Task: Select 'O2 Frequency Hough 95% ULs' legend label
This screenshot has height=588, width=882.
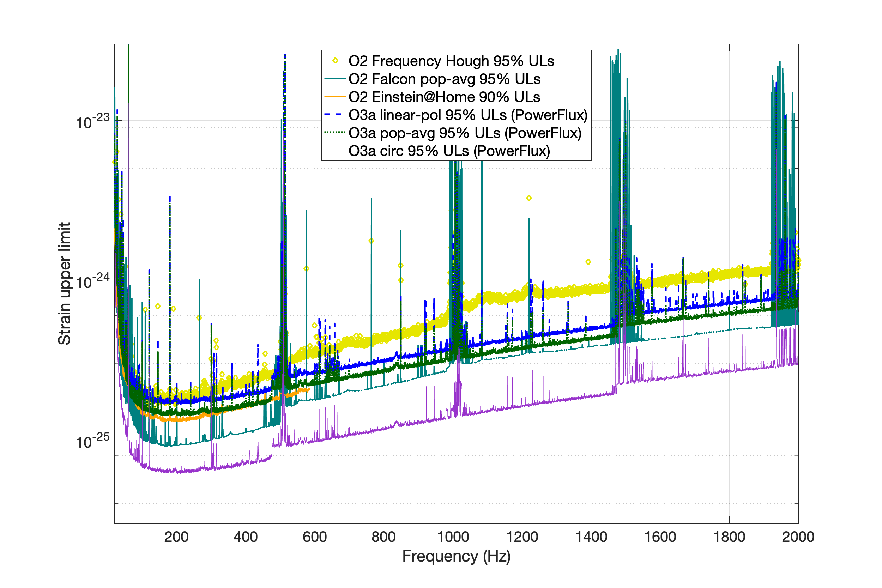Action: click(x=451, y=61)
